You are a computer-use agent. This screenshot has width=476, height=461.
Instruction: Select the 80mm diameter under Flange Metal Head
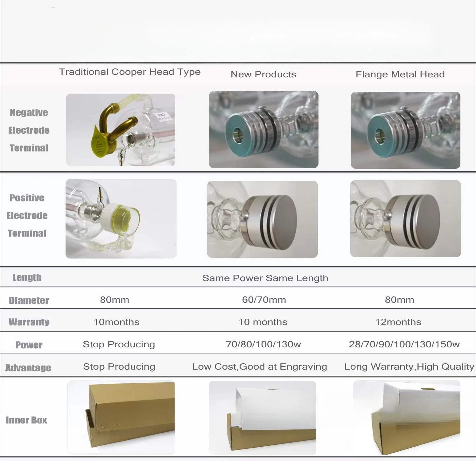(400, 300)
